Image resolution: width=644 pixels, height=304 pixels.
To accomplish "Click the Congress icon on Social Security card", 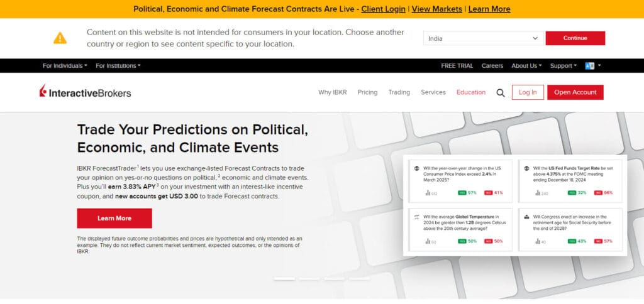I will pos(526,217).
